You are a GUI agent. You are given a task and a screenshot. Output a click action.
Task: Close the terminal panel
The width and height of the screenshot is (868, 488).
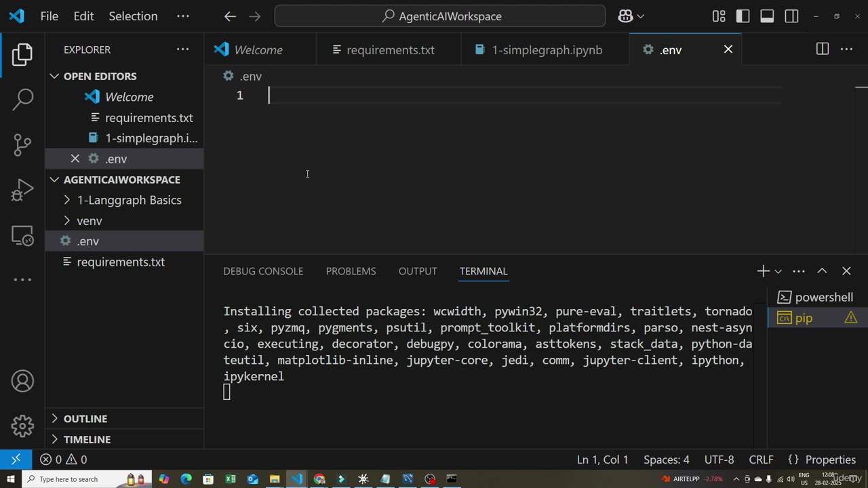(846, 271)
